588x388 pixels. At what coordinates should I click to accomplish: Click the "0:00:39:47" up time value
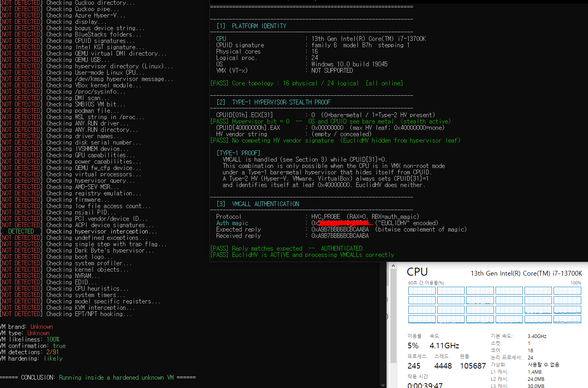pos(425,385)
